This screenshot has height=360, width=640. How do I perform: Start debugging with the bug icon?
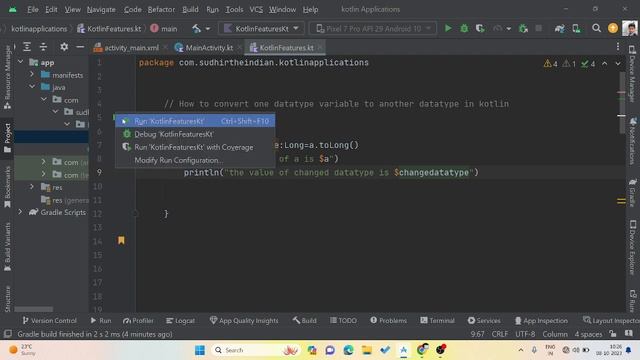point(464,29)
